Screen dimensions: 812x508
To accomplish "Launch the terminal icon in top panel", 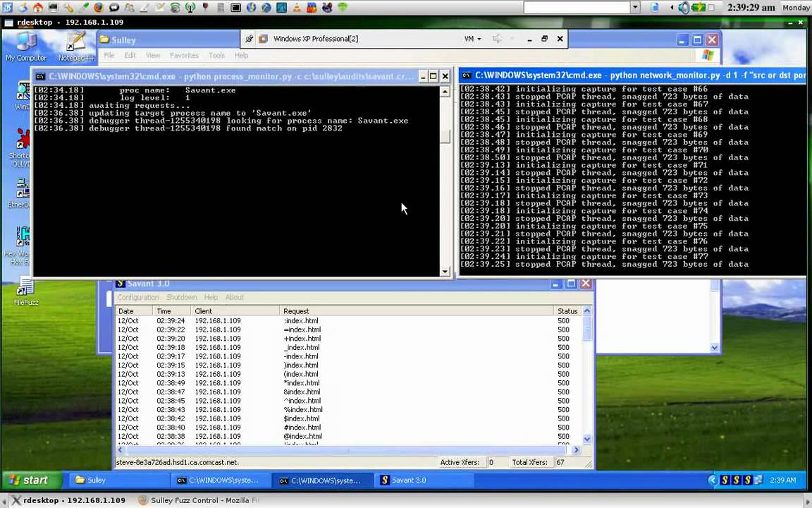I will (x=235, y=7).
